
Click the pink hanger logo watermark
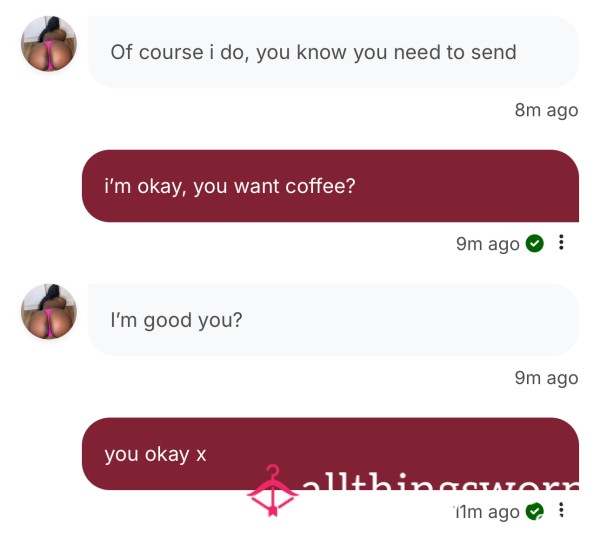(272, 491)
